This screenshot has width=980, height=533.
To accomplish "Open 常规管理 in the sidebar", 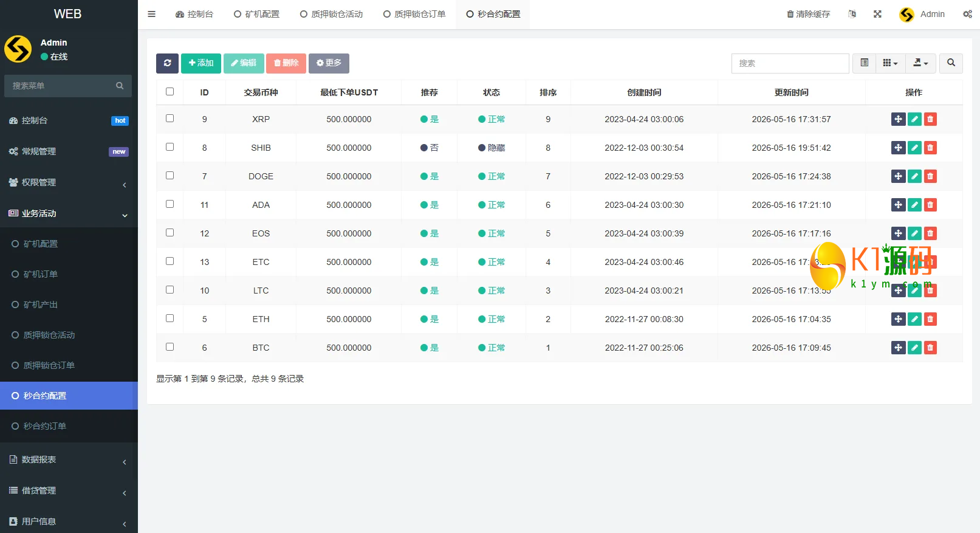I will pos(69,151).
